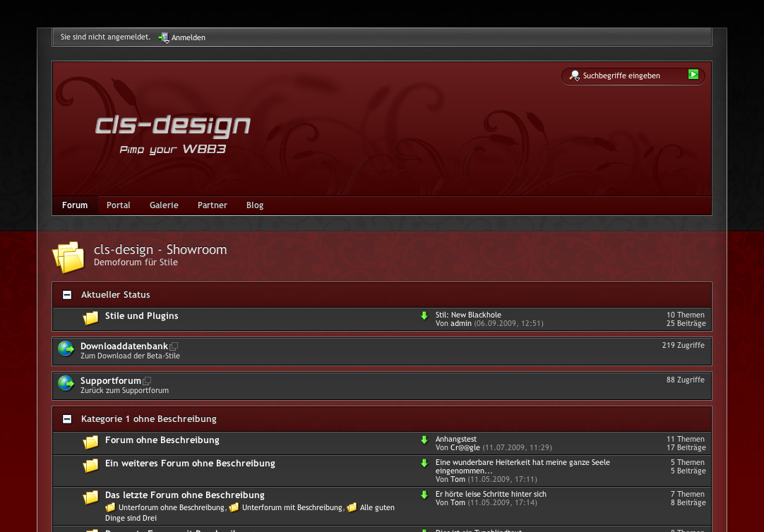Click the cls-design logo banner

tap(173, 127)
